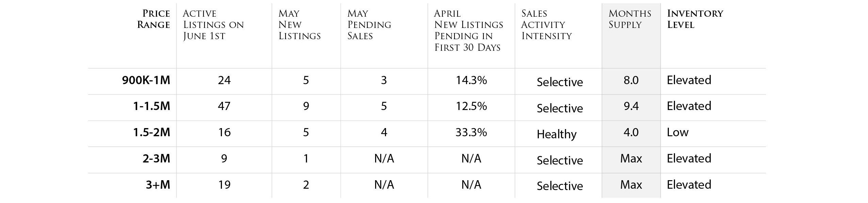Select the 900K-1M price range row label
Viewport: 868px width, 203px height.
[146, 80]
